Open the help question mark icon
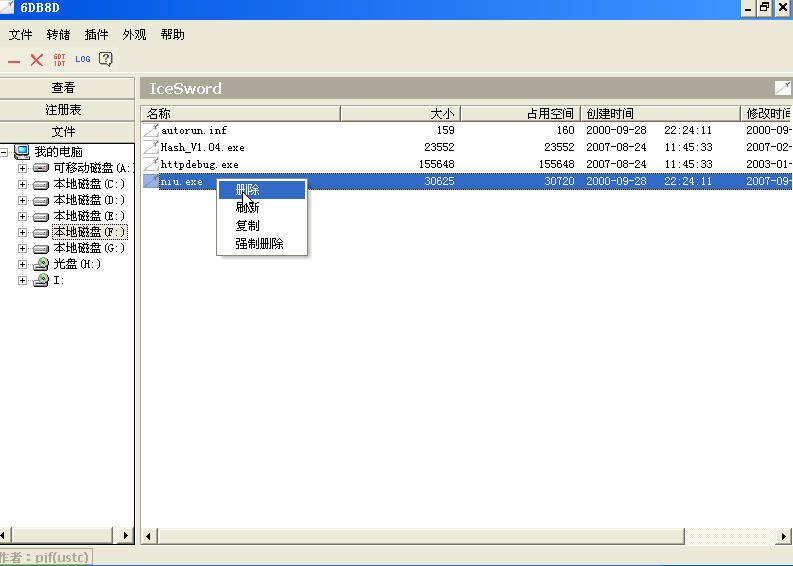Screen dimensions: 793x566 106,59
